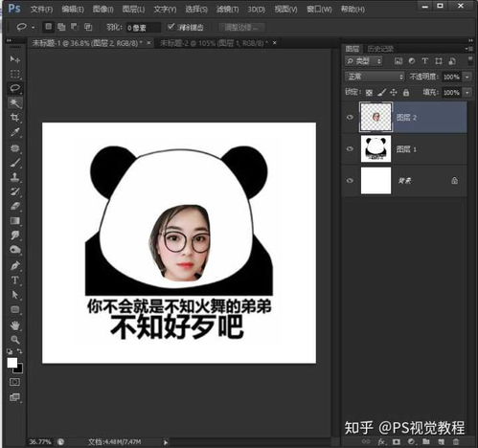Change screen mode button
This screenshot has width=478, height=448.
[x=14, y=397]
